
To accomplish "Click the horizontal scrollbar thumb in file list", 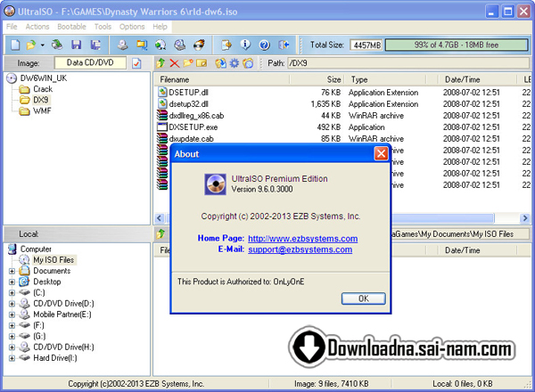I will pos(443,217).
